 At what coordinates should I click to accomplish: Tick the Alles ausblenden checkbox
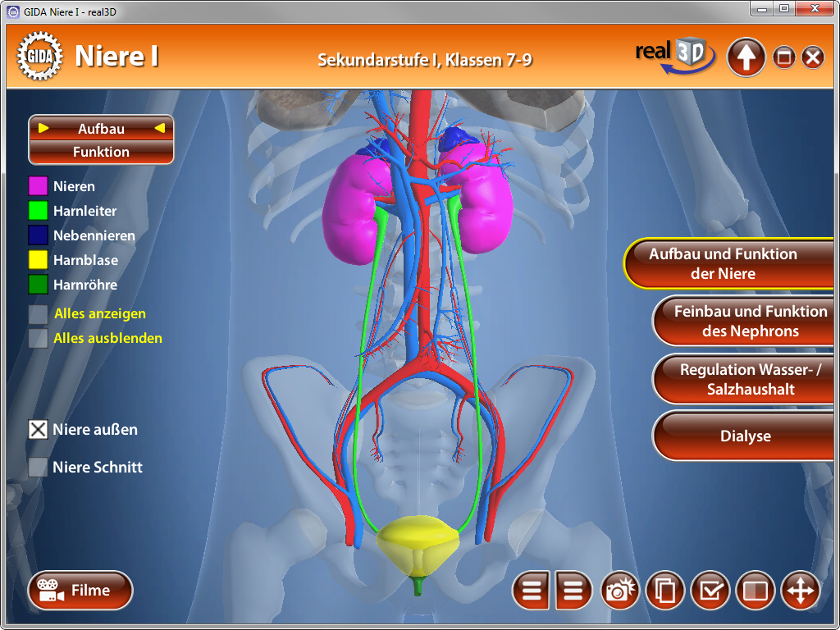coord(38,339)
